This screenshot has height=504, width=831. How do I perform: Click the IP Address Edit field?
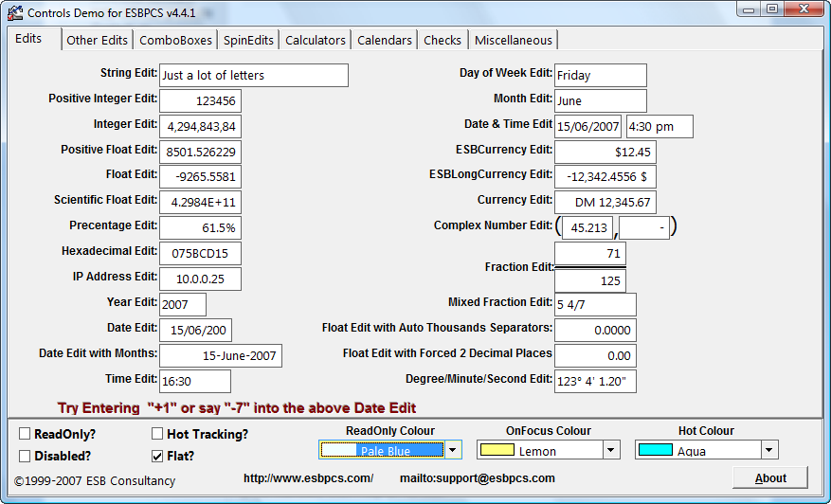pyautogui.click(x=200, y=279)
